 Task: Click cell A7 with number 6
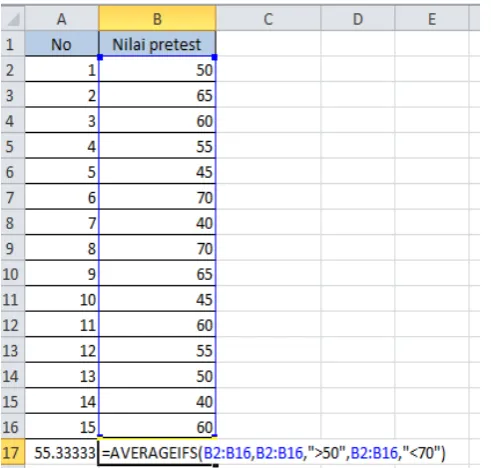62,197
